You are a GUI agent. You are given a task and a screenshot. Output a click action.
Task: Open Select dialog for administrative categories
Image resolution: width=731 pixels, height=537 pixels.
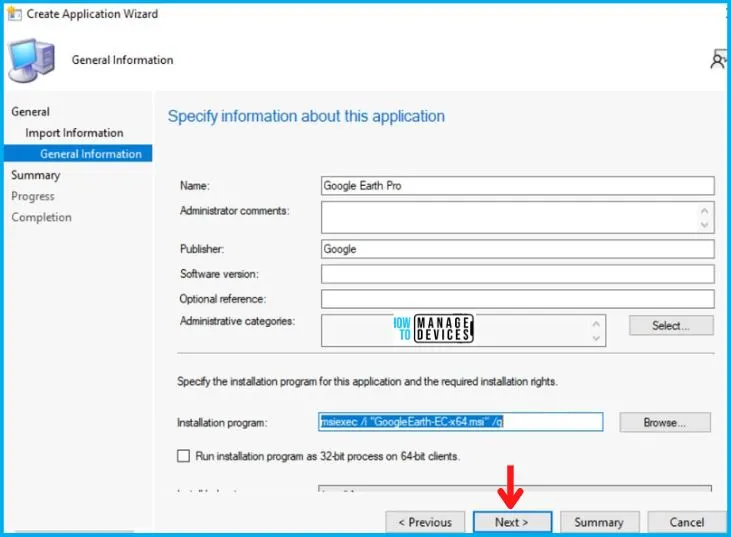(x=671, y=325)
